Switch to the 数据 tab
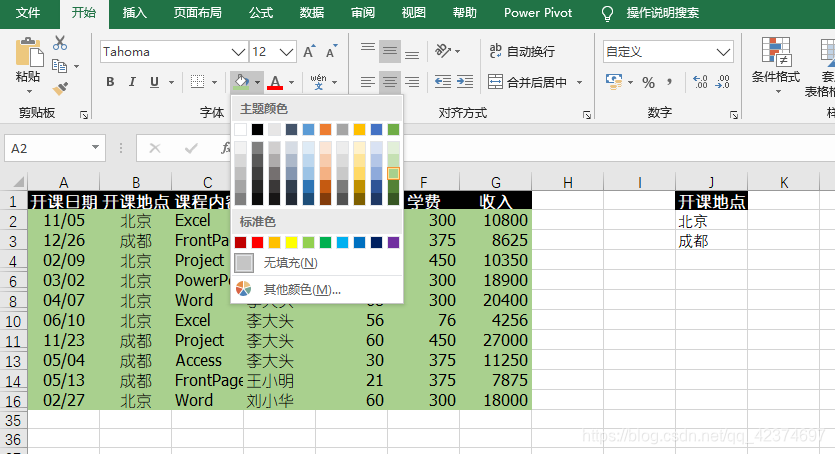Viewport: 835px width, 454px height. 312,13
